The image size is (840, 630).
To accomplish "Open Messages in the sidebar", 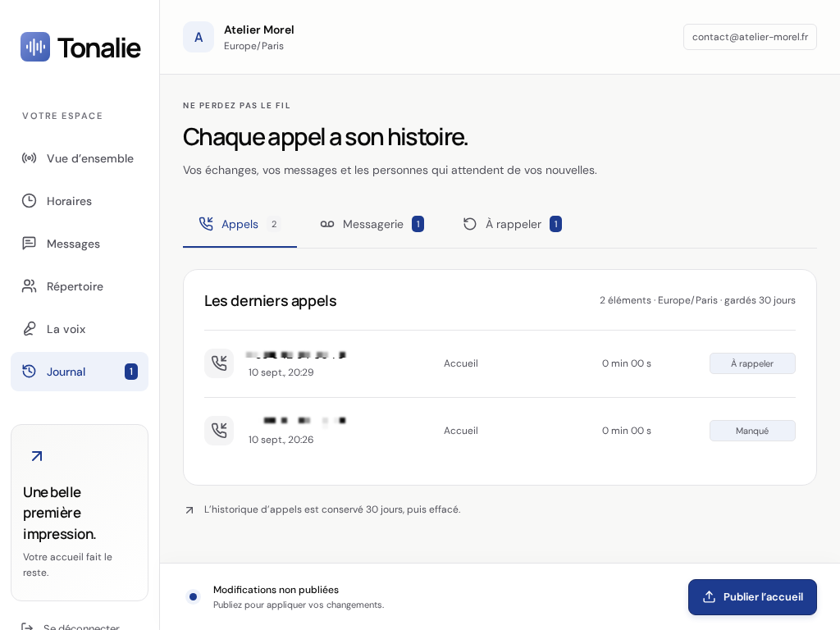I will (x=80, y=244).
